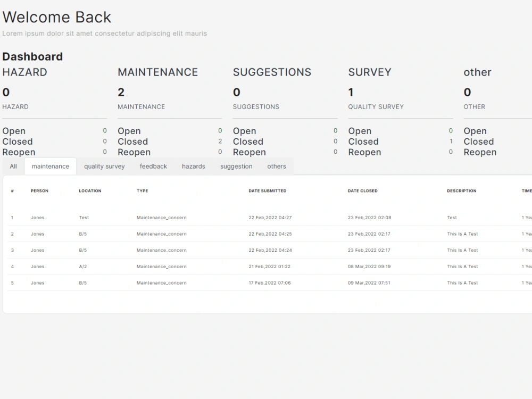The height and width of the screenshot is (399, 532).
Task: Click the HAZARD card heading
Action: (25, 72)
